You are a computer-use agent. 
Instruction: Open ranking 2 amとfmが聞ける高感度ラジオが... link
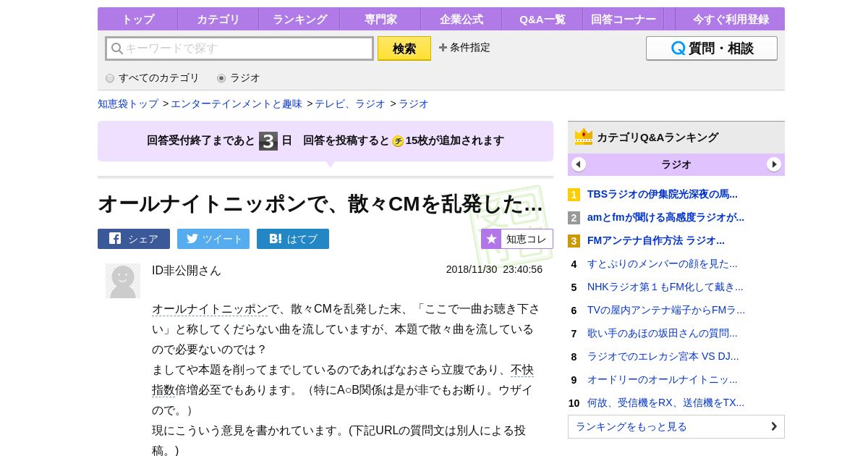click(665, 217)
